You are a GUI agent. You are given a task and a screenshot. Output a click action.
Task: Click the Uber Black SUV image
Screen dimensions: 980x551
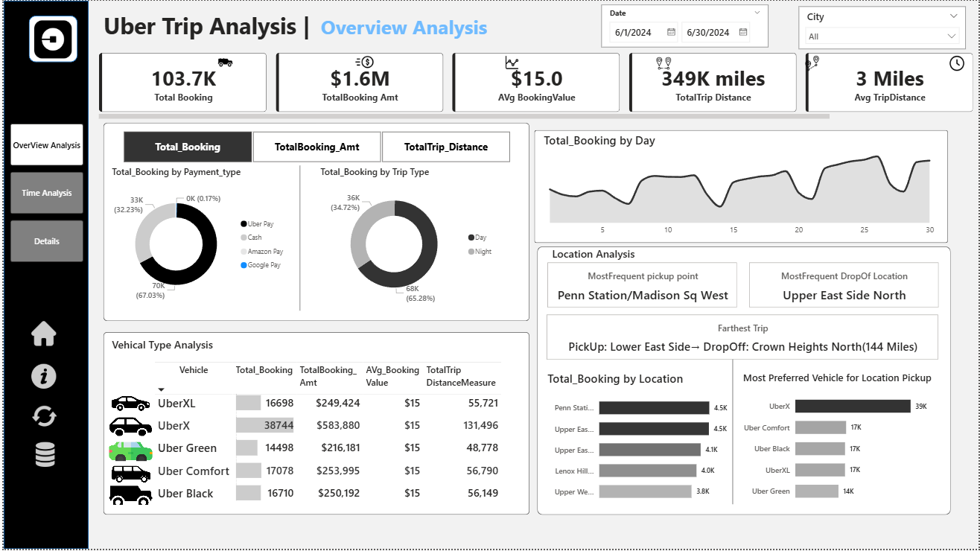pyautogui.click(x=130, y=494)
